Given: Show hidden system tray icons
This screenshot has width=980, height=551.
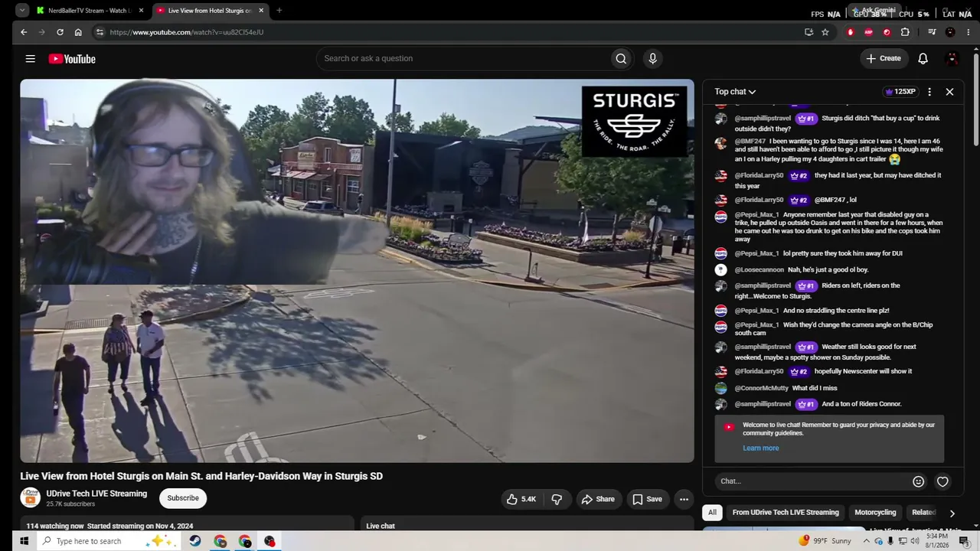Looking at the screenshot, I should point(867,541).
